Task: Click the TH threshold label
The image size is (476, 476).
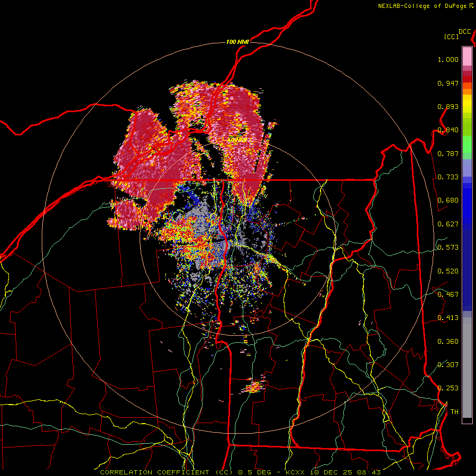Action: click(454, 412)
